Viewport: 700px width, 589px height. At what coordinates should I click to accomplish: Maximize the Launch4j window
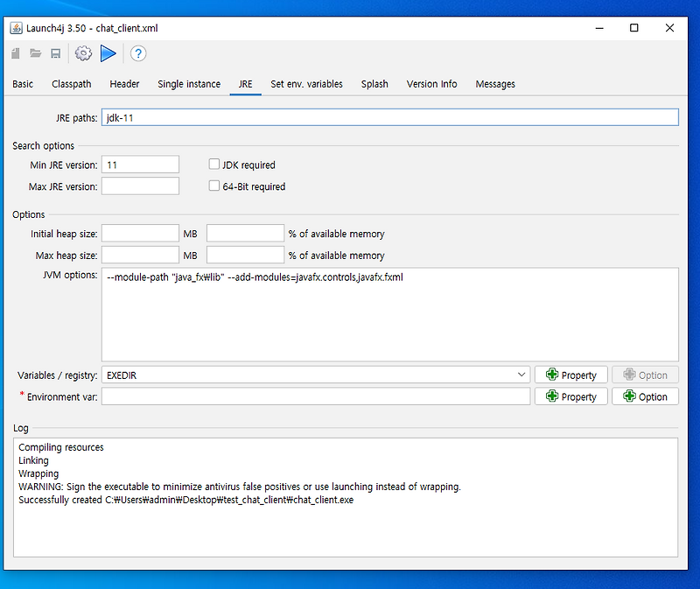(x=633, y=28)
